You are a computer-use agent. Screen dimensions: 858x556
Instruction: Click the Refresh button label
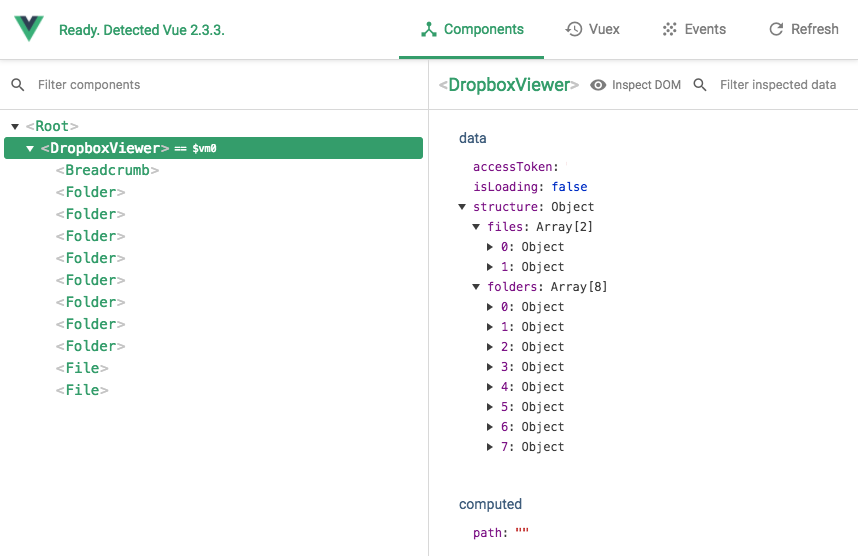815,29
